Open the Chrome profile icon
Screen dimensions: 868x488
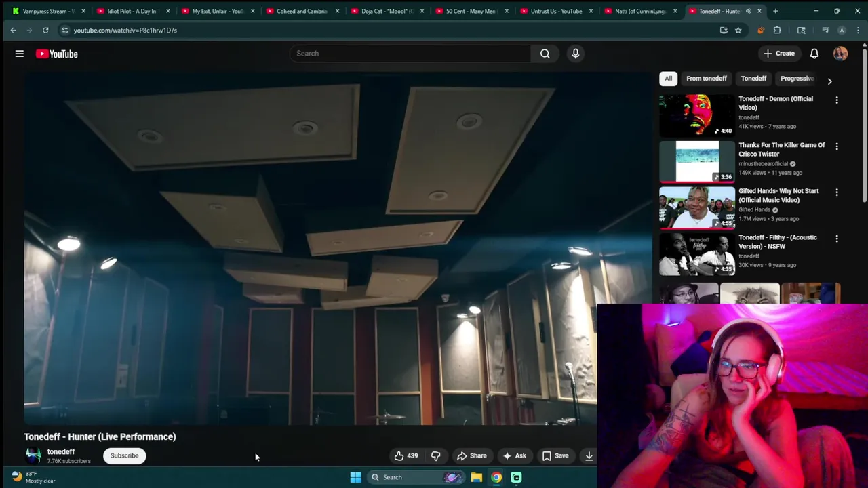point(842,30)
